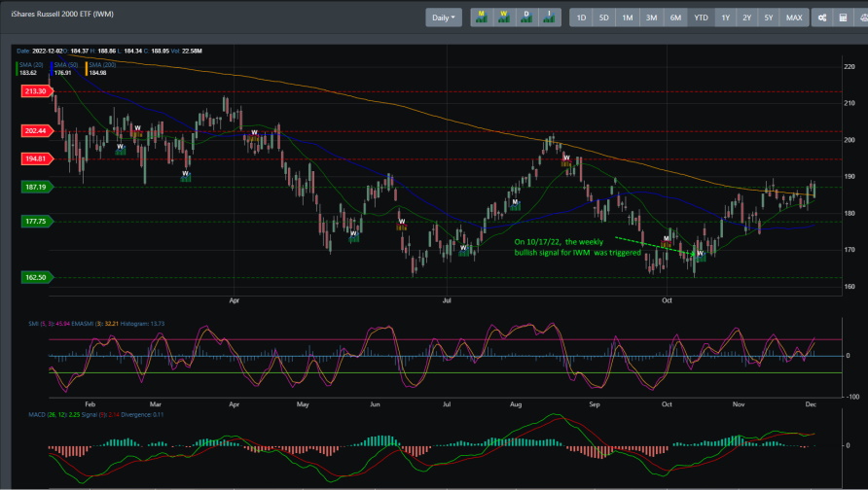Click the 213.30 resistance level tag
Viewport: 868px width, 490px height.
click(37, 91)
